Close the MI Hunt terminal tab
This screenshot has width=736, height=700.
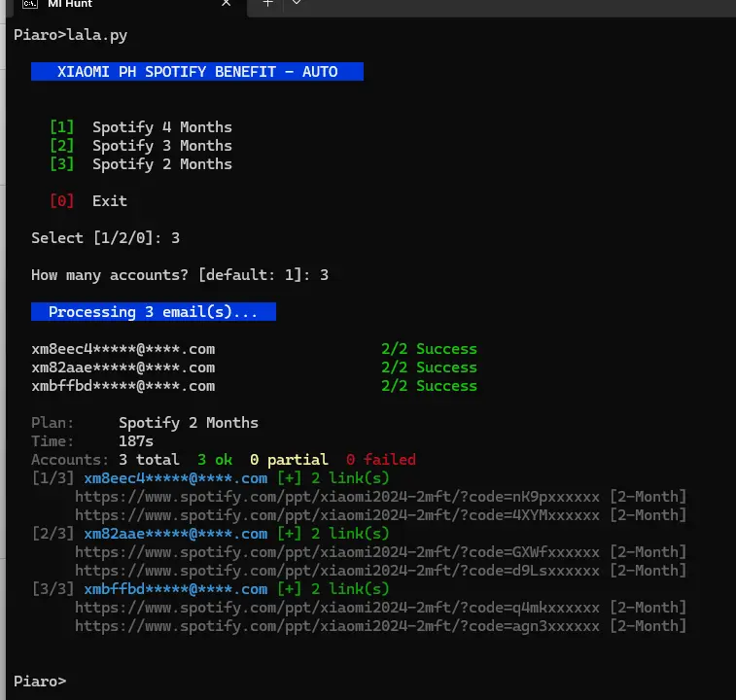point(227,3)
